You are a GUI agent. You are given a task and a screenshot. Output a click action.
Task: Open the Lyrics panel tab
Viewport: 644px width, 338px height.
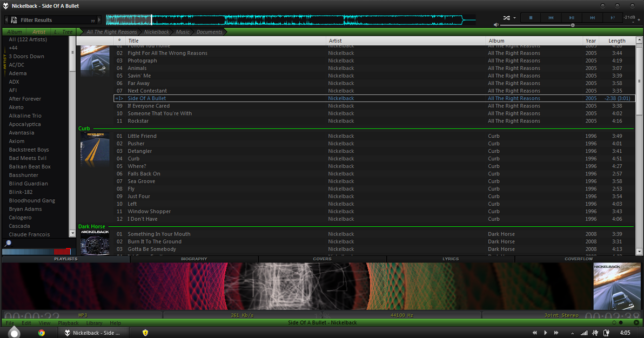pos(451,259)
